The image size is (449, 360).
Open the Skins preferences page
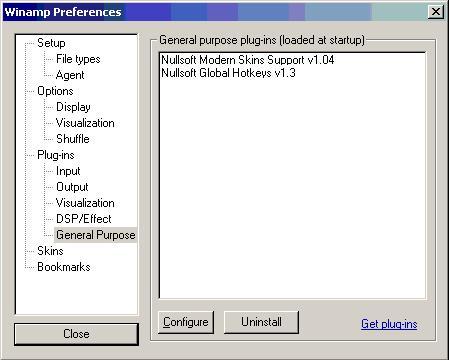coord(50,251)
